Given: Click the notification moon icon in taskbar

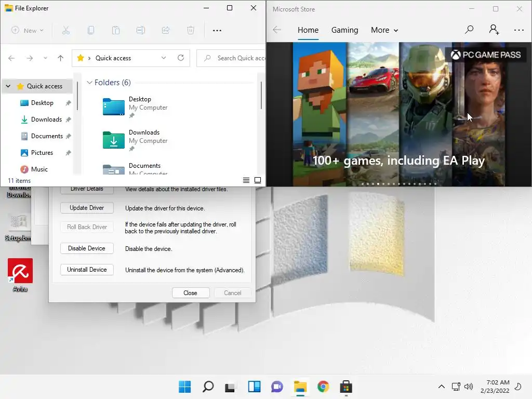Looking at the screenshot, I should point(518,387).
